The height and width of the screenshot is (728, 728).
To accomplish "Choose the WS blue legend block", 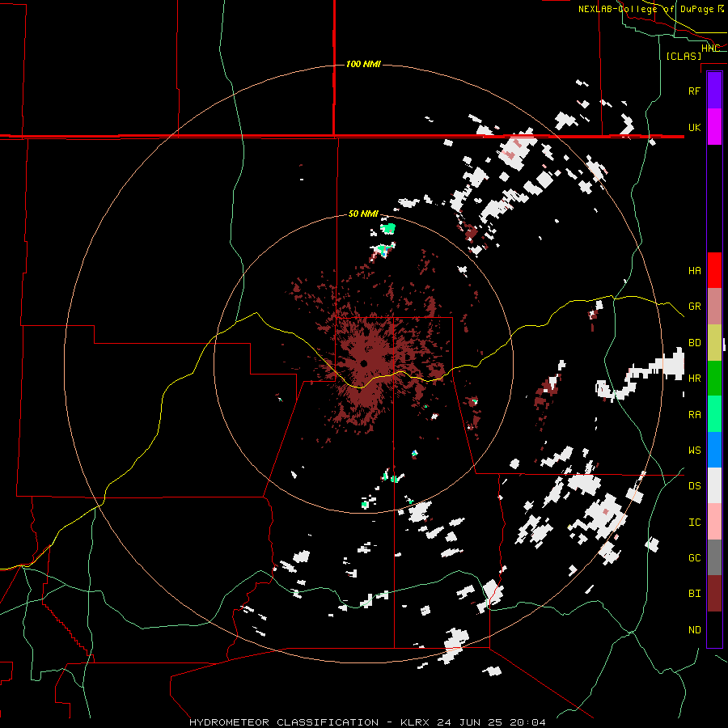I will pos(714,450).
